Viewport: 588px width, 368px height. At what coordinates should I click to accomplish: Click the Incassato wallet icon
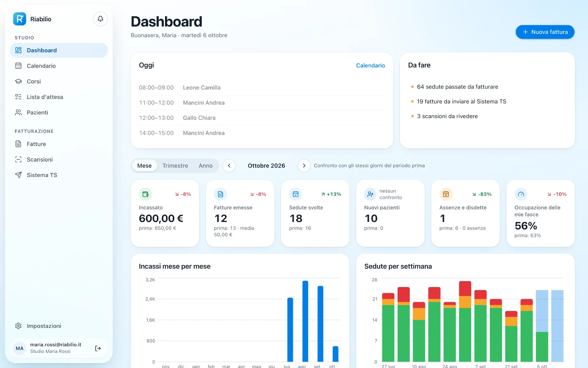pyautogui.click(x=146, y=194)
